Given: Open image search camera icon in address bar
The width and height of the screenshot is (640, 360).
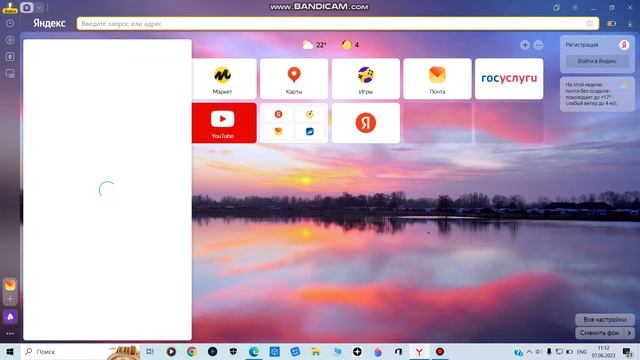Looking at the screenshot, I should (x=589, y=24).
